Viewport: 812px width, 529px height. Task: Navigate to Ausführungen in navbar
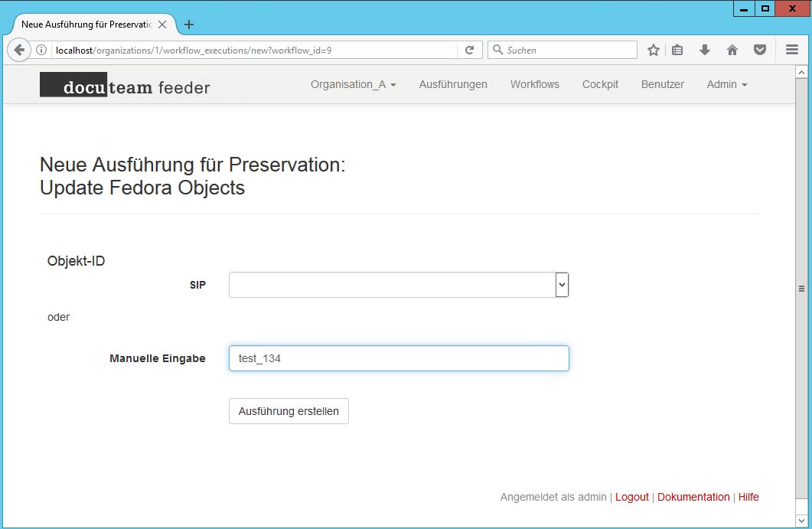coord(453,84)
